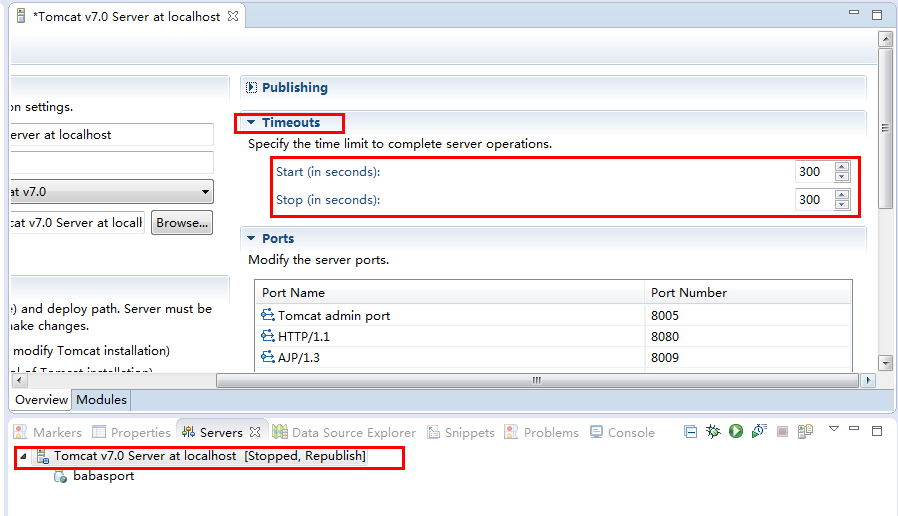
Task: Click the server name field with localhost
Action: click(112, 135)
